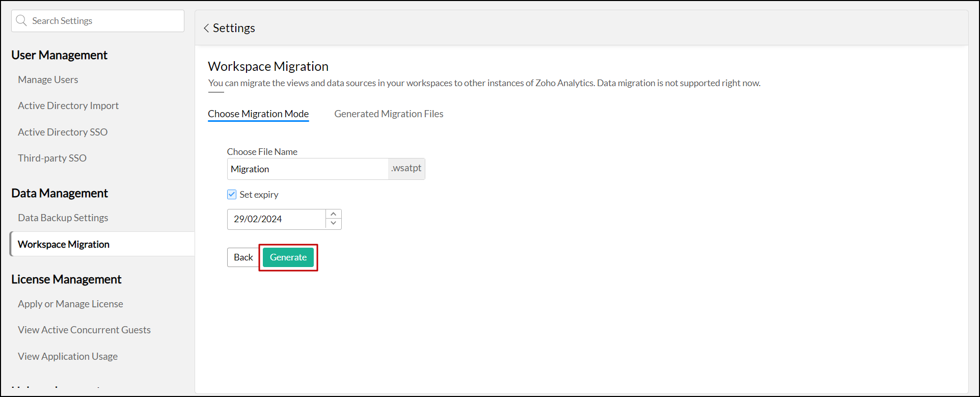The width and height of the screenshot is (980, 397).
Task: Go to Active Directory SSO page
Action: [x=63, y=132]
